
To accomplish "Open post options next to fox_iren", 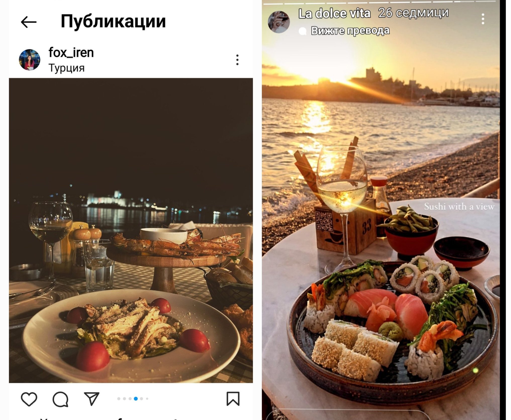I will (237, 60).
